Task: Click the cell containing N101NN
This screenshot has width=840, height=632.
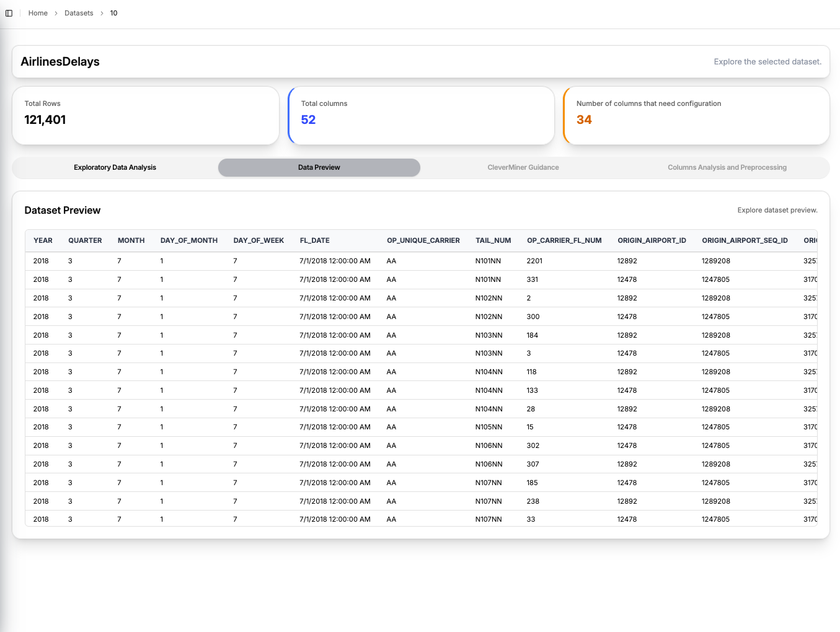Action: pyautogui.click(x=490, y=261)
